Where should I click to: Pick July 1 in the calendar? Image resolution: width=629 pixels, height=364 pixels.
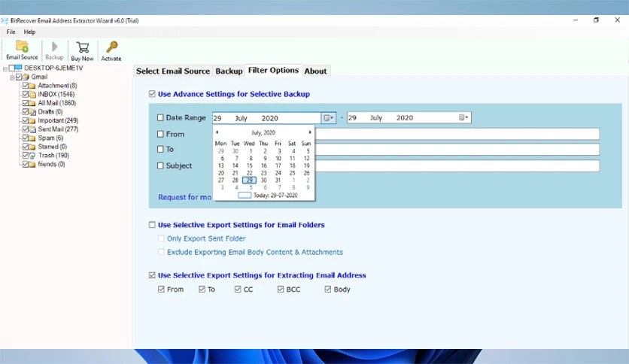coord(251,151)
